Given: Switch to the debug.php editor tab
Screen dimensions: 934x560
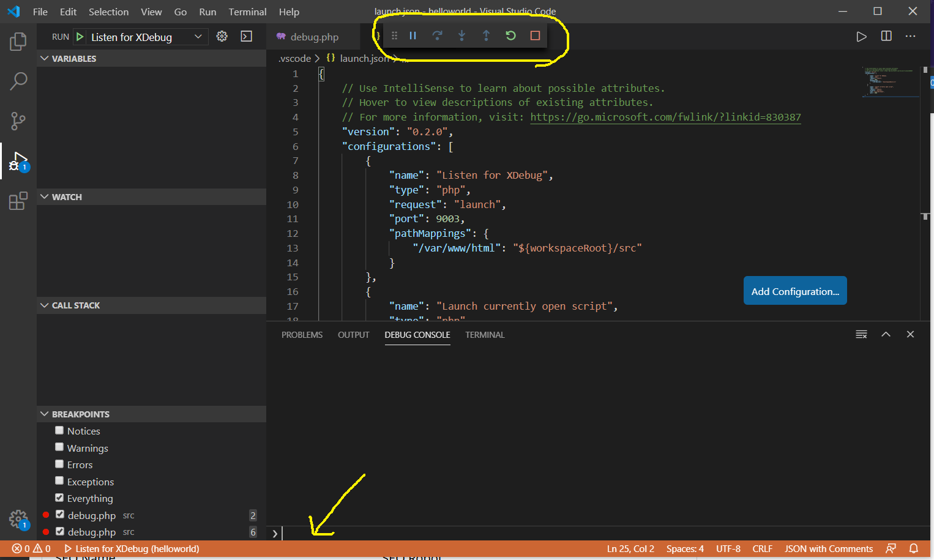Looking at the screenshot, I should 315,37.
